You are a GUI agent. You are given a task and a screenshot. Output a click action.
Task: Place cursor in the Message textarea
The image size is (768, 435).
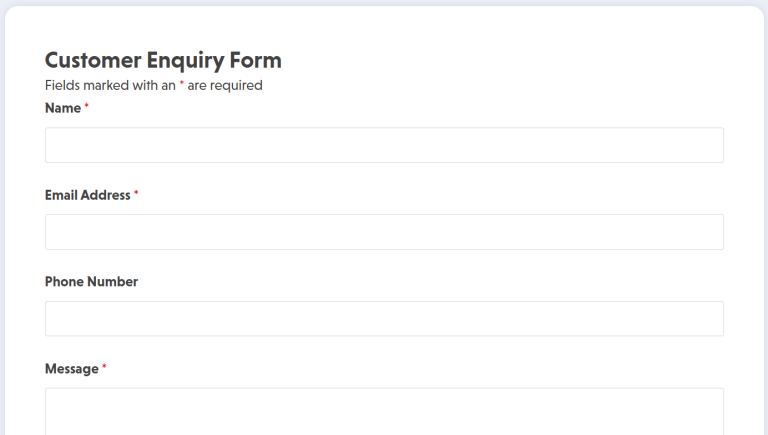(x=384, y=410)
